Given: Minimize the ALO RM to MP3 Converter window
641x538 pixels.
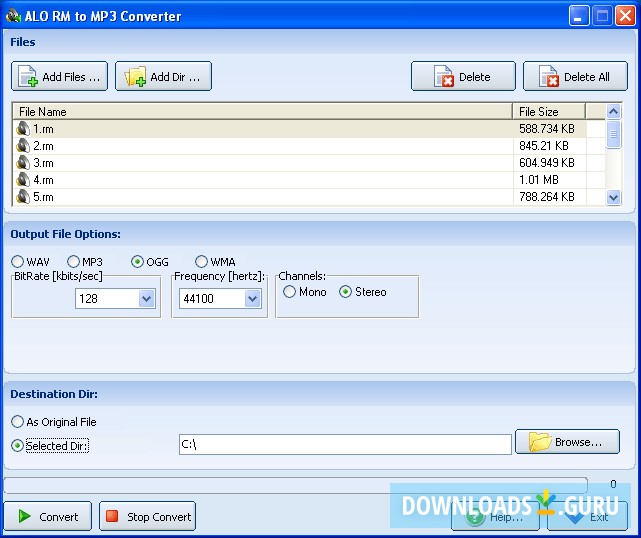Looking at the screenshot, I should [578, 16].
